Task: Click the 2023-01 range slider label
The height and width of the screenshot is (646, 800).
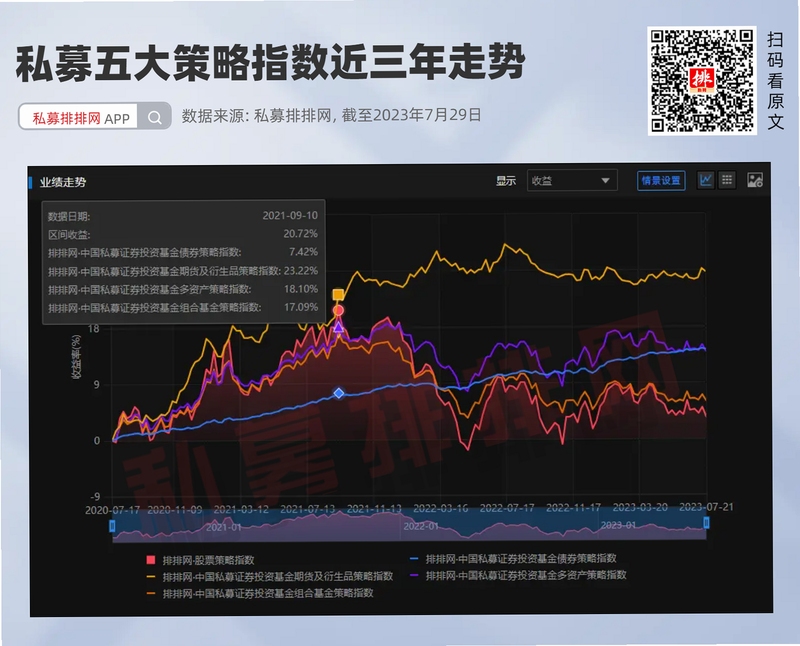Action: [x=618, y=525]
